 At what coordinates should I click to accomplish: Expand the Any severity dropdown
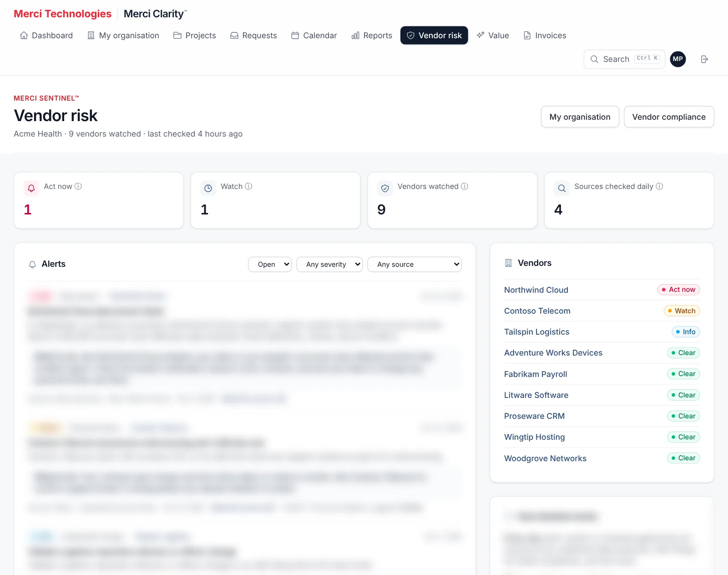click(x=329, y=265)
